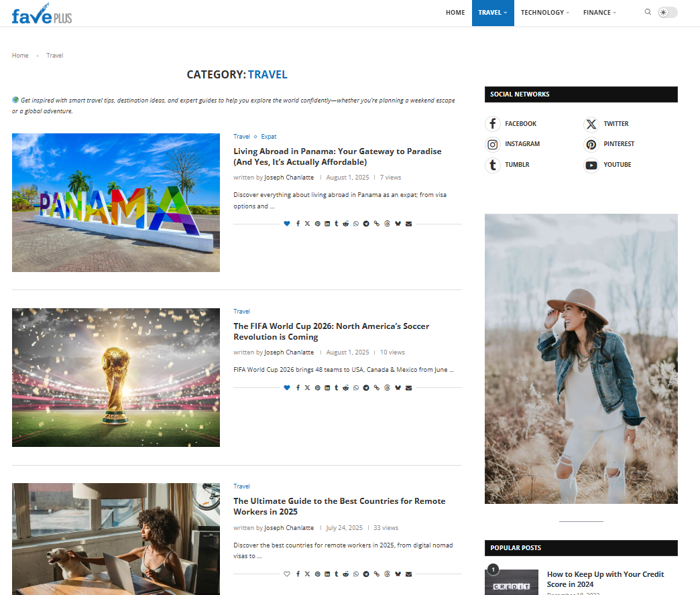Screen dimensions: 700x595
Task: Visit the Pinterest social profile
Action: [x=609, y=144]
